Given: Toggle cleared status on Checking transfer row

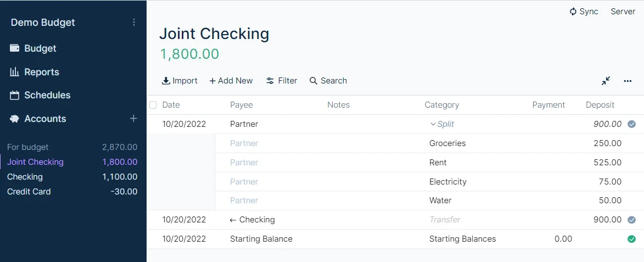Looking at the screenshot, I should pos(631,220).
